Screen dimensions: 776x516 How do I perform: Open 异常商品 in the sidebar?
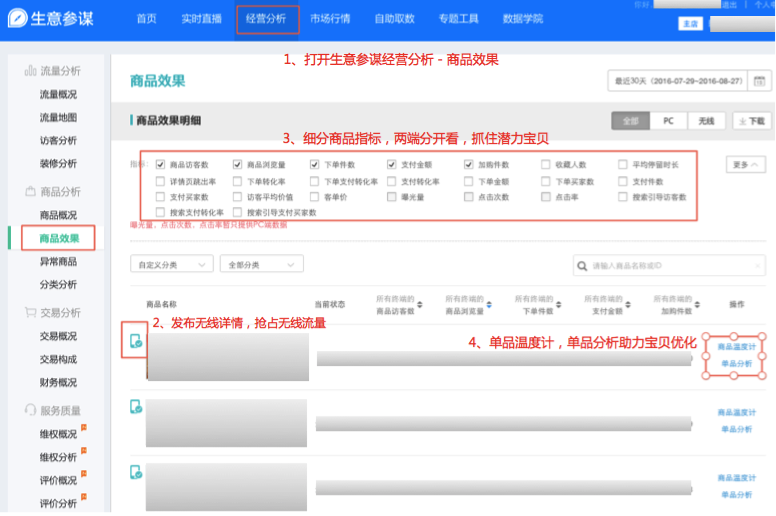[58, 262]
